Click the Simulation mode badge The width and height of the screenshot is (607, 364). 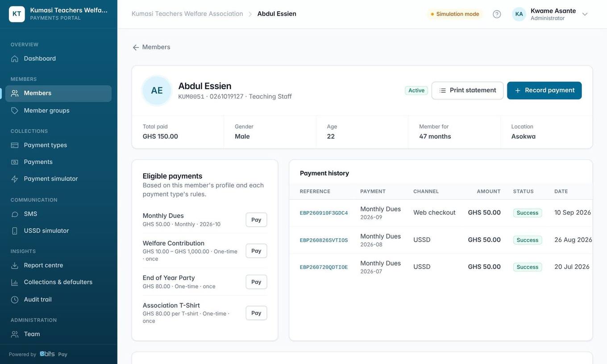pos(455,14)
